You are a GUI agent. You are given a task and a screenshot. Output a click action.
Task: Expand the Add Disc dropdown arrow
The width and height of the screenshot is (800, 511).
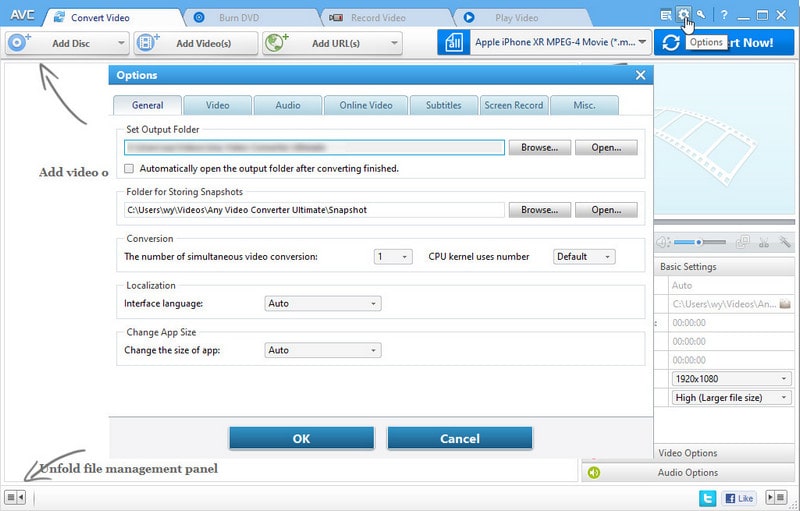(121, 43)
